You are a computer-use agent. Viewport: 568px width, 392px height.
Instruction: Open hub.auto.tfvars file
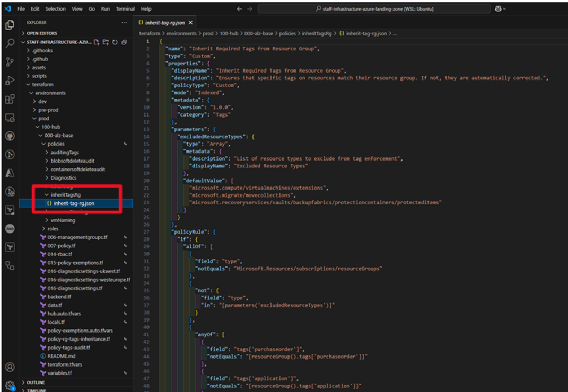point(64,314)
